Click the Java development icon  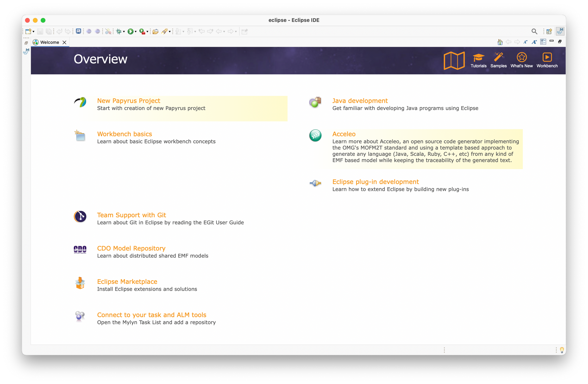coord(315,102)
